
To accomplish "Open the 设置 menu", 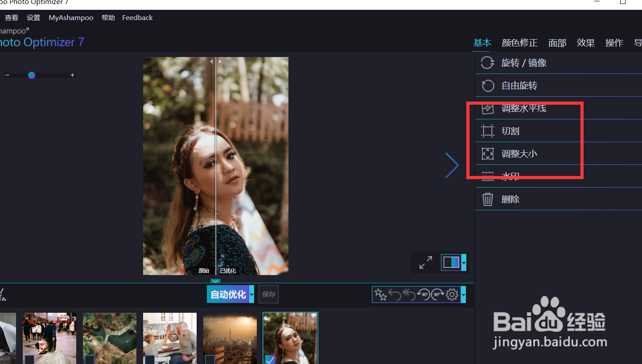I will click(33, 18).
